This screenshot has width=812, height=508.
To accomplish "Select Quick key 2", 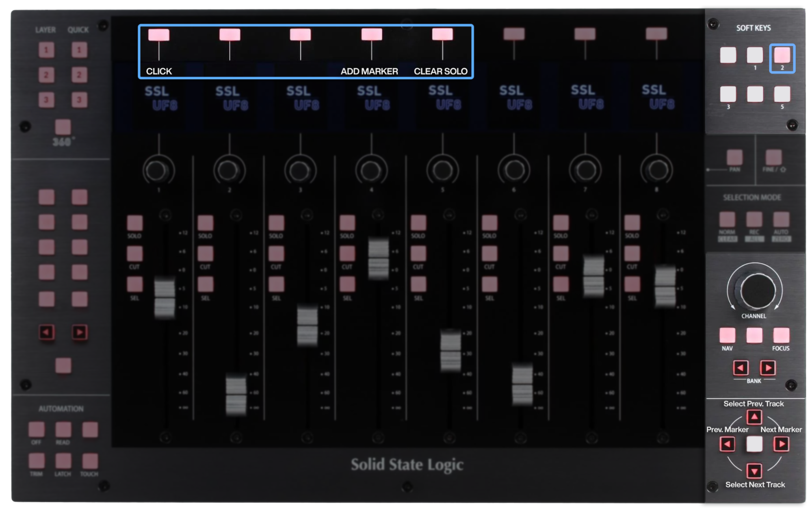I will pyautogui.click(x=79, y=75).
